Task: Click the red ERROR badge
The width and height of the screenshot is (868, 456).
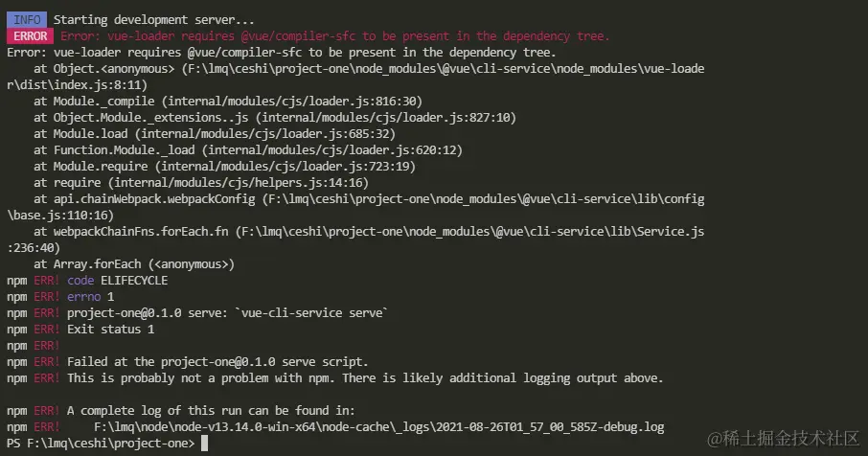Action: tap(27, 36)
